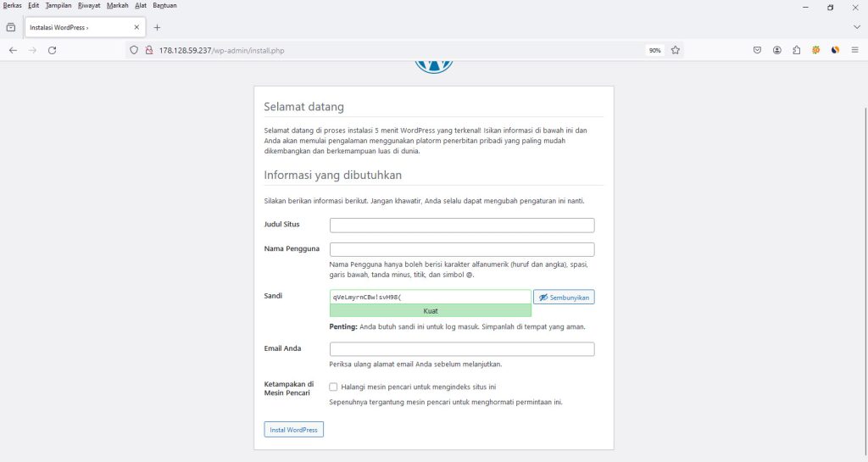Click the insecure connection padlock icon
868x462 pixels.
click(x=148, y=50)
